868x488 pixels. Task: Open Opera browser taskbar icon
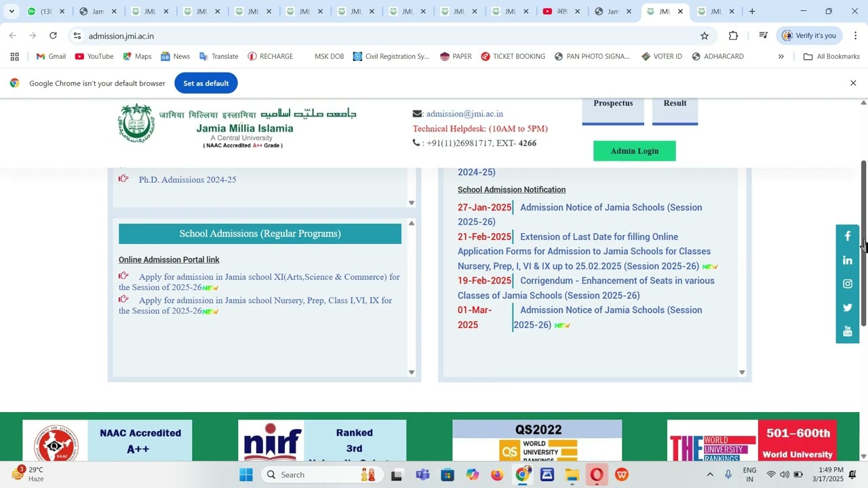597,474
